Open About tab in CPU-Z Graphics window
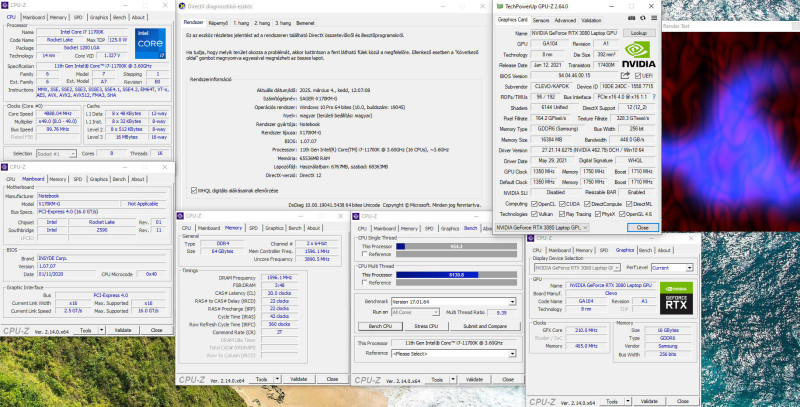Image resolution: width=800 pixels, height=407 pixels. [x=664, y=250]
